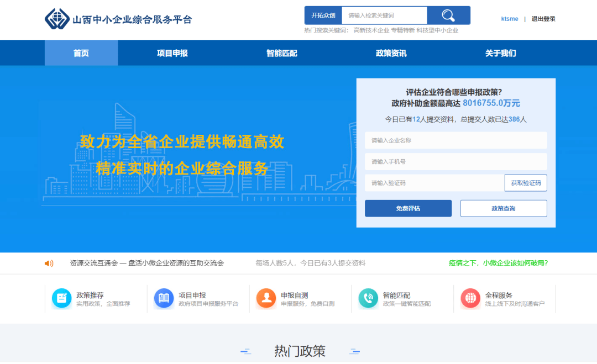This screenshot has width=597, height=364.
Task: Click the orange speaker announcement icon
Action: click(49, 263)
